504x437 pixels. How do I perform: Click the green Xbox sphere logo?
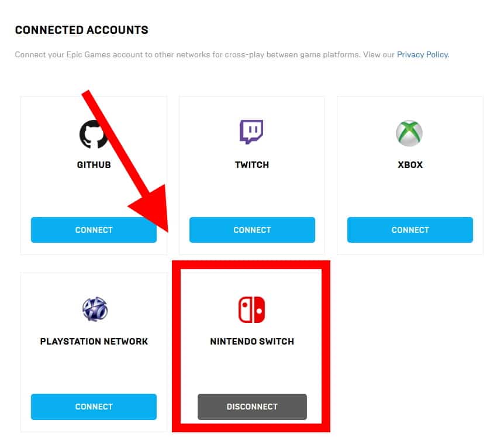coord(409,134)
